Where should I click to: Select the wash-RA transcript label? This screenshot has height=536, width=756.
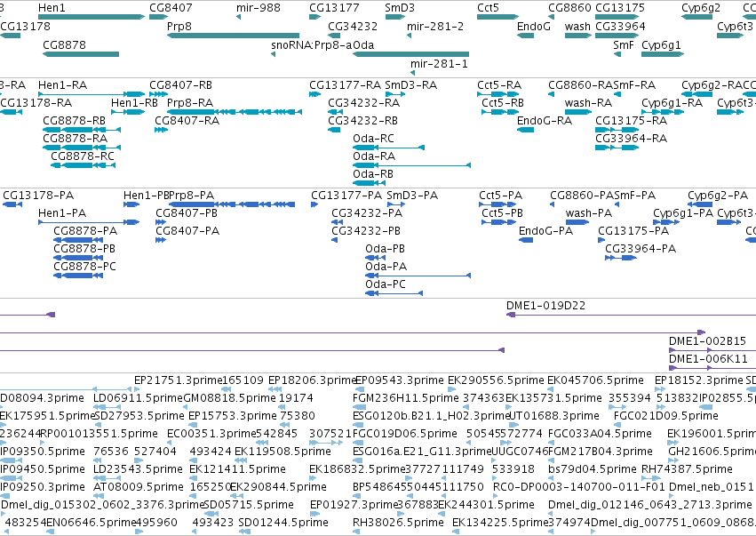point(588,103)
